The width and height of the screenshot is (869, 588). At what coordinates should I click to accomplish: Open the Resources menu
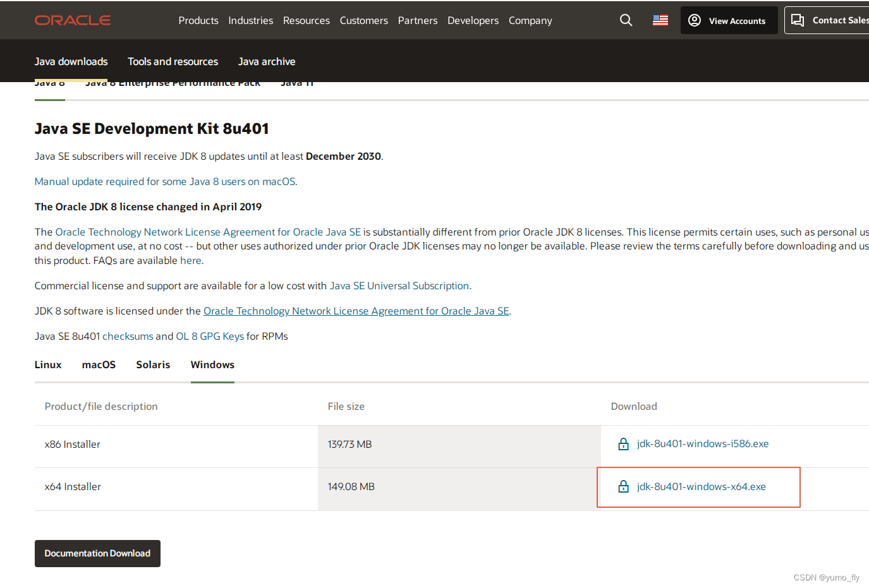pyautogui.click(x=307, y=20)
